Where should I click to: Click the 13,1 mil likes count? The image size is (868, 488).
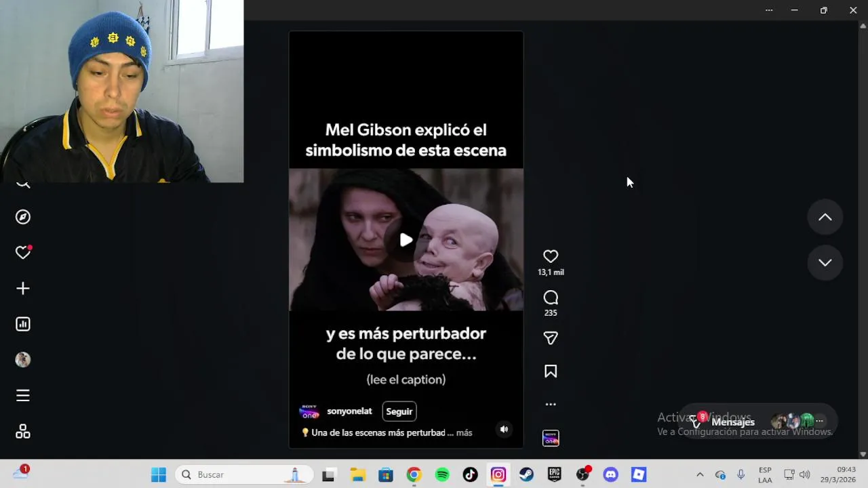pyautogui.click(x=551, y=272)
